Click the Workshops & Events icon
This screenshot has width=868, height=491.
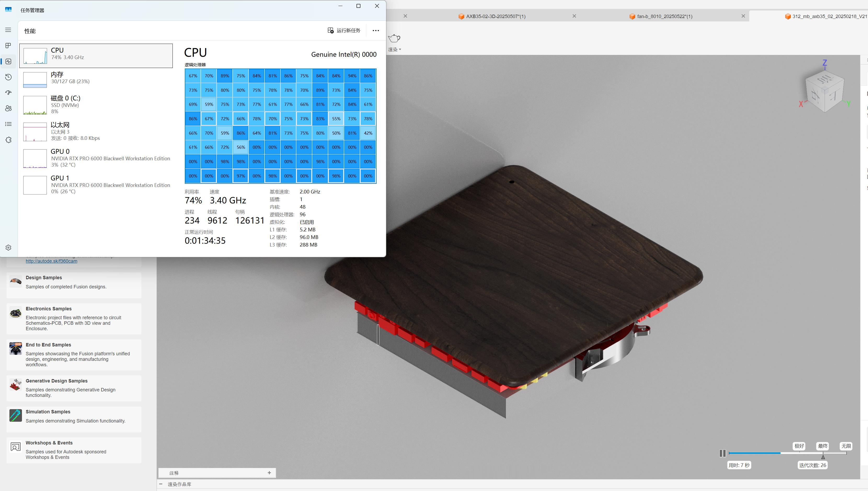click(x=15, y=447)
